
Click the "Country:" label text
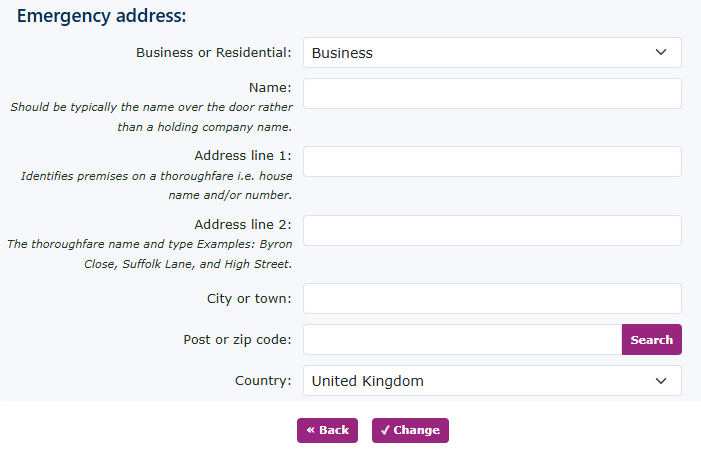pyautogui.click(x=263, y=381)
